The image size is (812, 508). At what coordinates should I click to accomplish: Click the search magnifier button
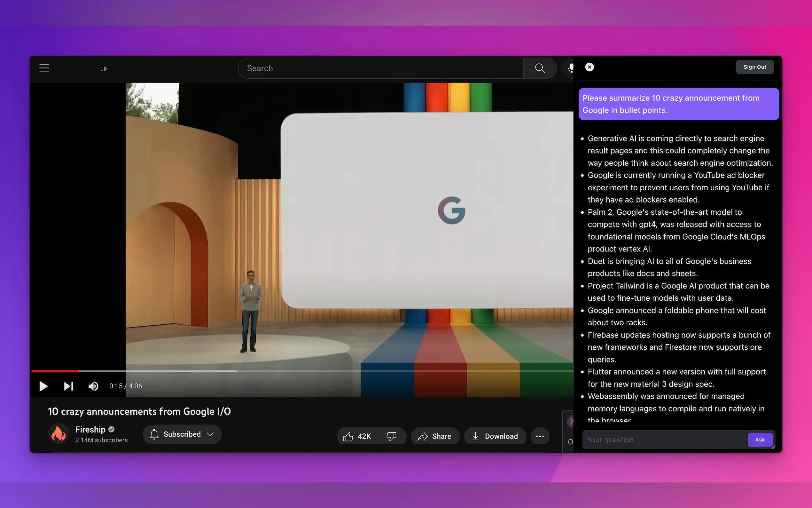539,68
